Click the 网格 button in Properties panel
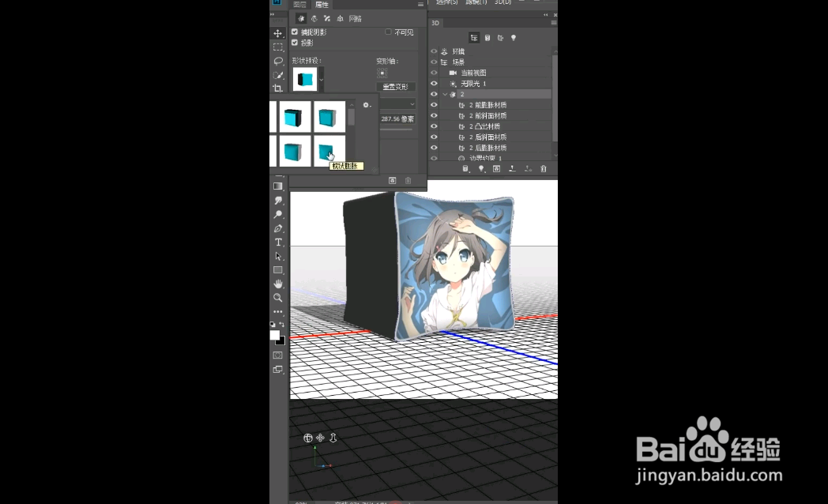828x504 pixels. [354, 18]
